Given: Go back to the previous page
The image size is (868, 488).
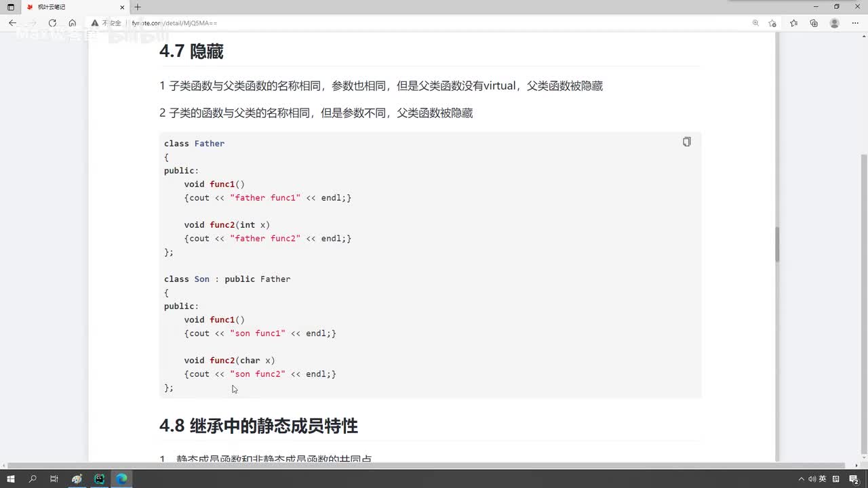Looking at the screenshot, I should 12,23.
